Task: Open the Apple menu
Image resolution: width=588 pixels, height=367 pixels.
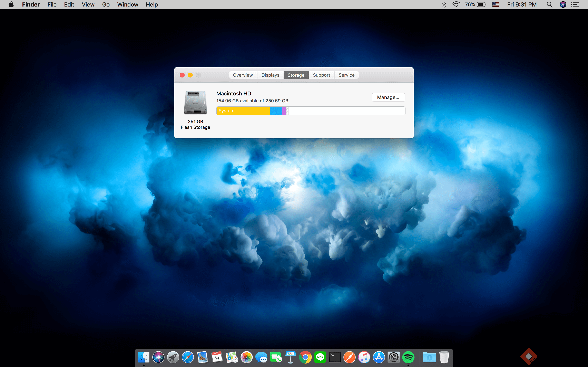Action: (x=11, y=5)
